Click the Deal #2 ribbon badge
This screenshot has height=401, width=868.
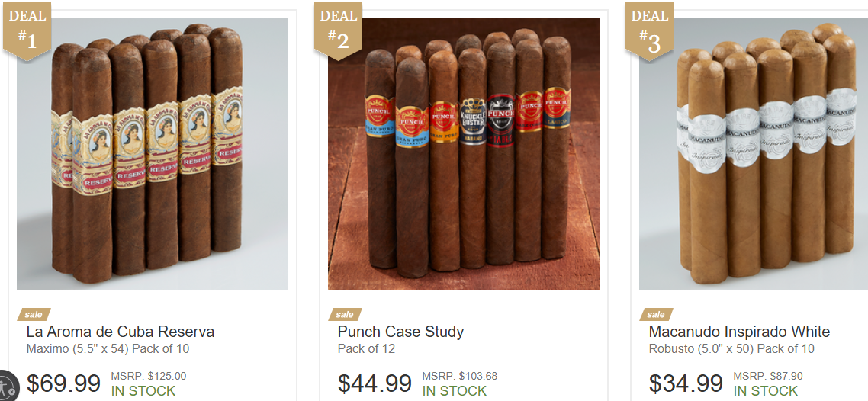pyautogui.click(x=338, y=31)
